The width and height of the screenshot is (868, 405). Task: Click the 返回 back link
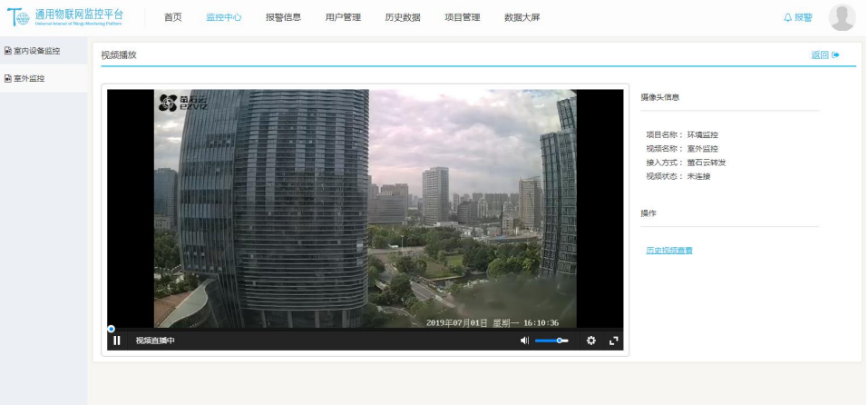pos(824,55)
